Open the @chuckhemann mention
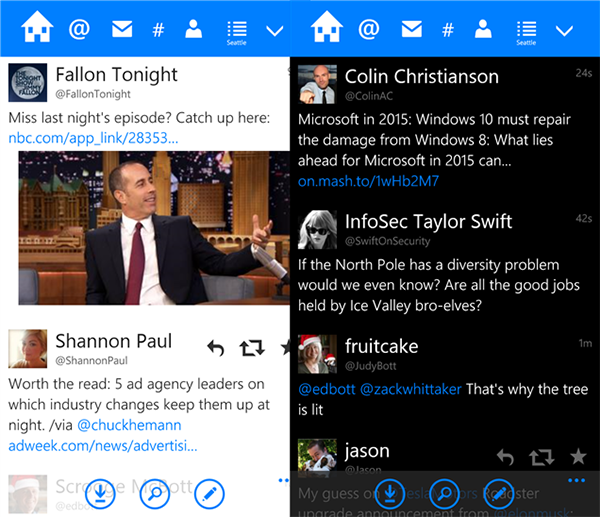 129,425
